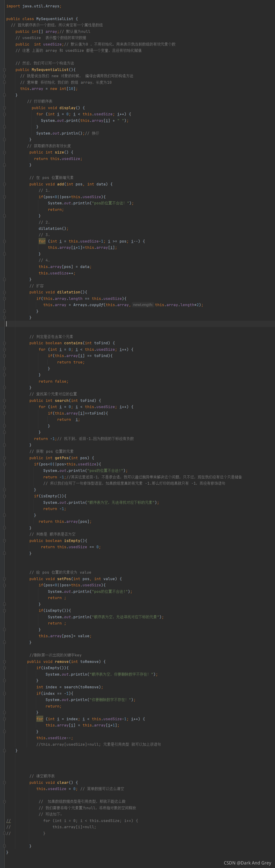The width and height of the screenshot is (275, 868).
Task: Click the 'int usedSize' field declaration
Action: 49,44
